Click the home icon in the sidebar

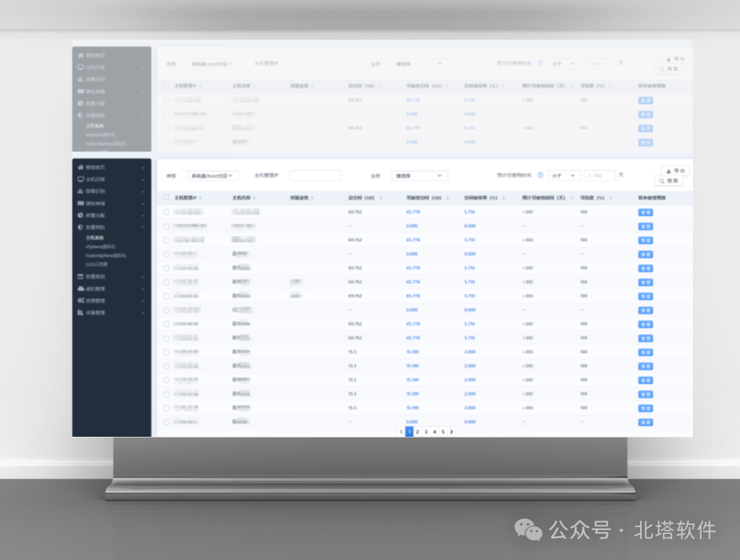coord(81,167)
